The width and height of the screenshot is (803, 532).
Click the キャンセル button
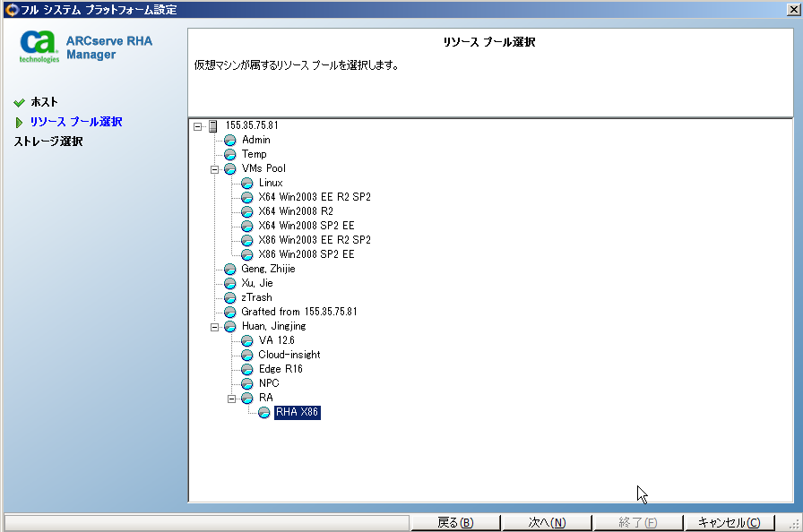(x=730, y=520)
